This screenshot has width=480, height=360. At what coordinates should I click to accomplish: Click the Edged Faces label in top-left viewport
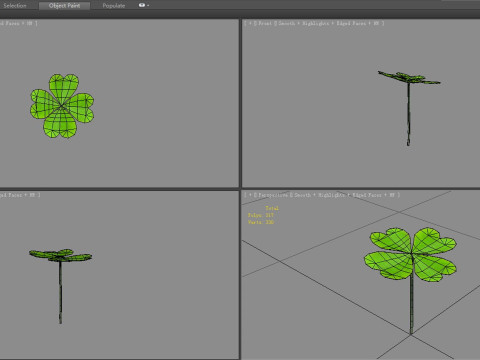click(11, 23)
